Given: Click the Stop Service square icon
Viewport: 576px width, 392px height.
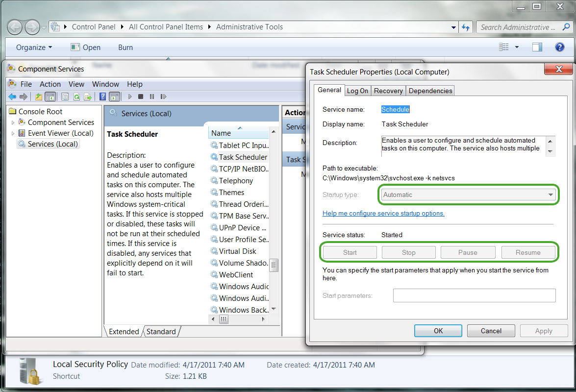Looking at the screenshot, I should 141,97.
